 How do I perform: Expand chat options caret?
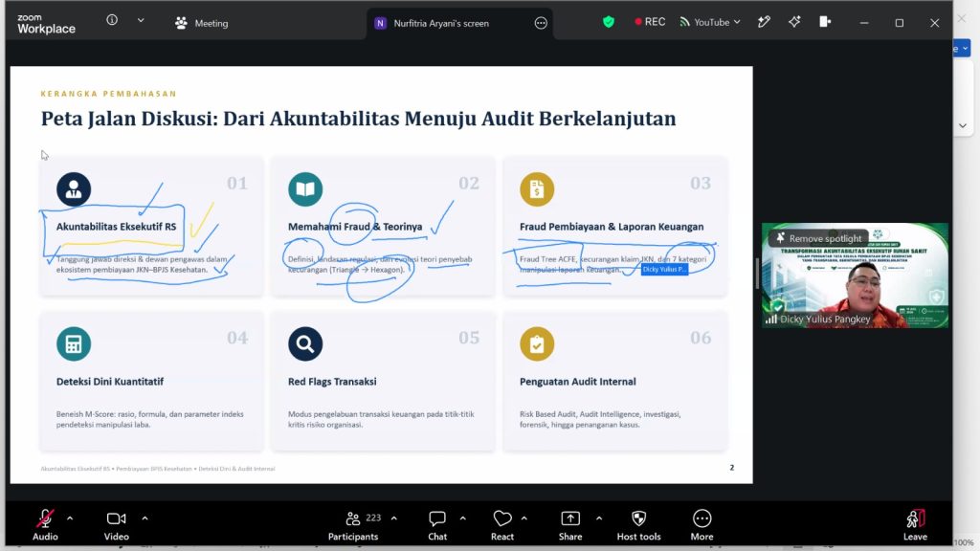coord(463,518)
